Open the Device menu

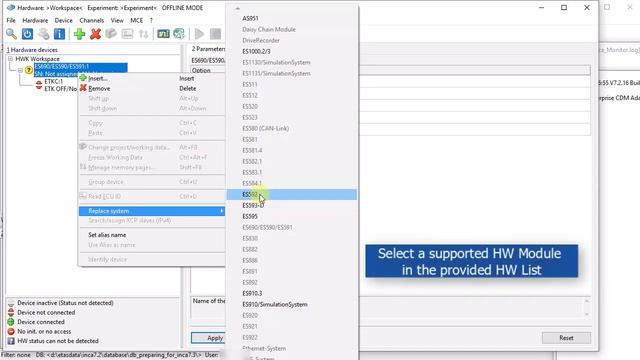64,20
